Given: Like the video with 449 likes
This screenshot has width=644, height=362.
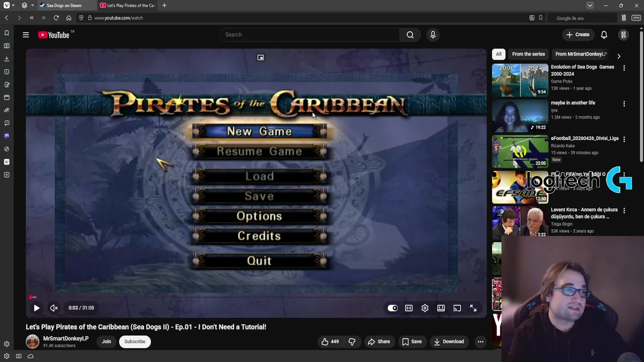Looking at the screenshot, I should [330, 341].
